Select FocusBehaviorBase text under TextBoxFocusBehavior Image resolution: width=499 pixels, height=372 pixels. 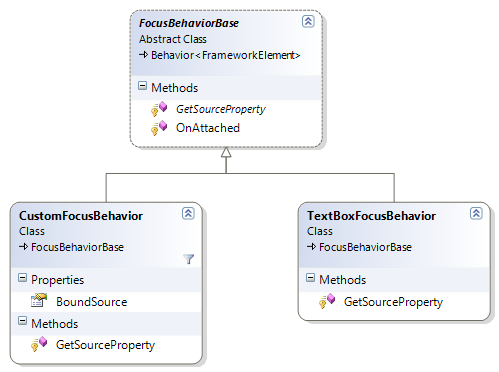click(365, 247)
